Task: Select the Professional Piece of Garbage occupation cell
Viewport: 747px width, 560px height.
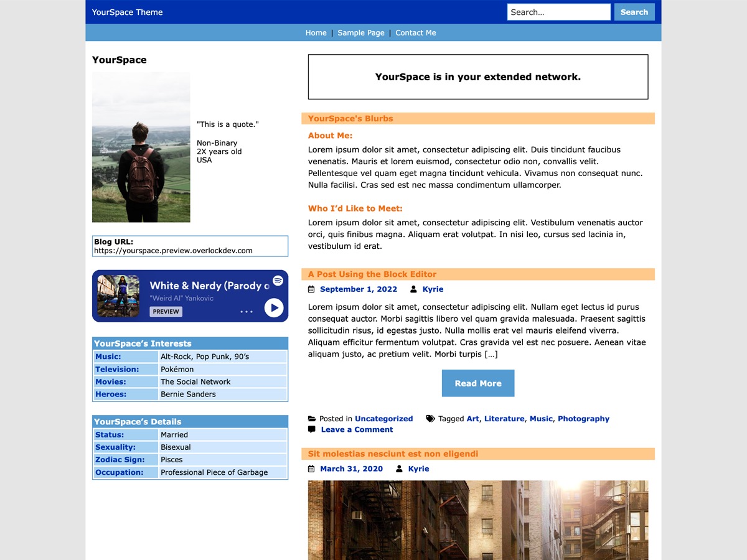Action: 223,472
